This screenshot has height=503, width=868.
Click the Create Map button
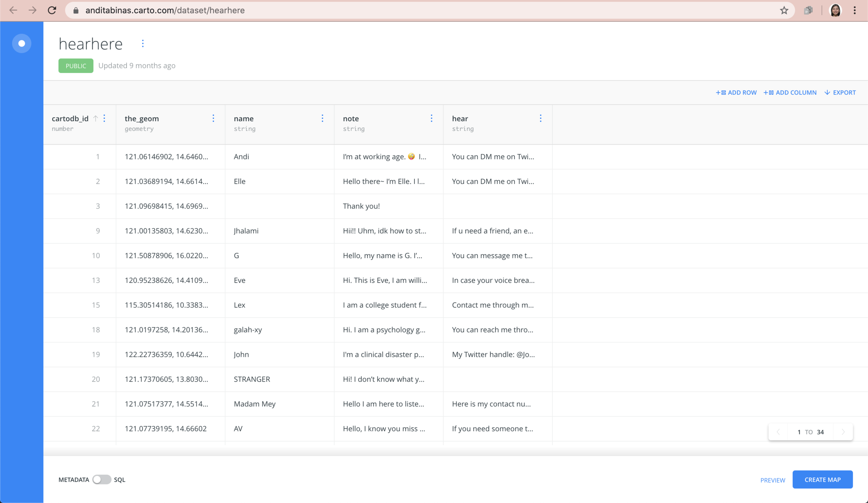click(822, 480)
